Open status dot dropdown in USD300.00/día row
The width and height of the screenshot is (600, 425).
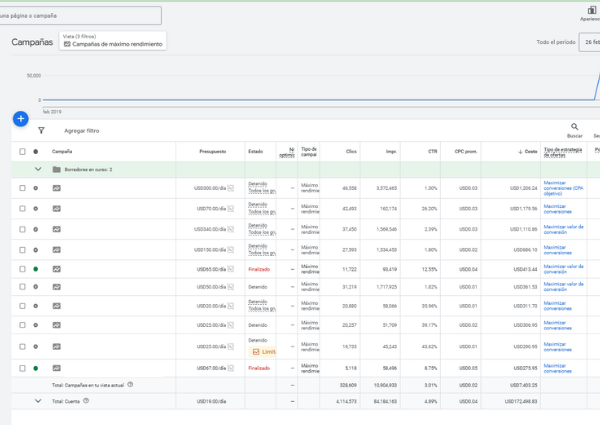[x=36, y=188]
